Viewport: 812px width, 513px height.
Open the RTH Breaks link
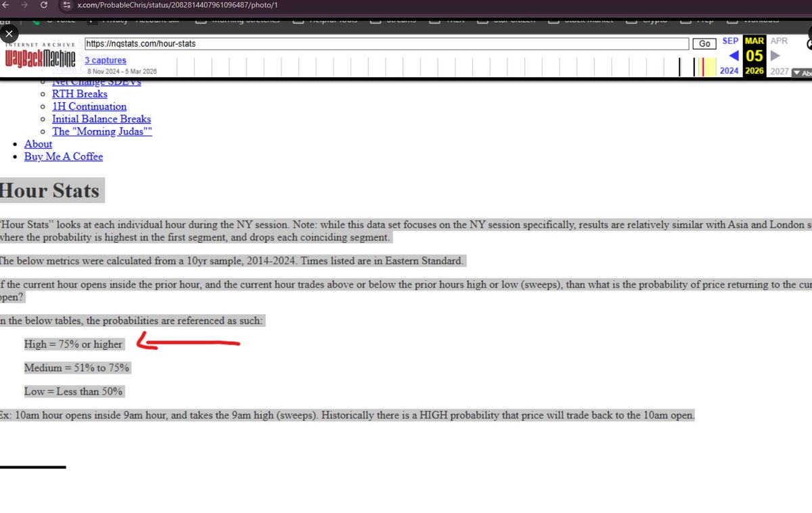click(80, 94)
